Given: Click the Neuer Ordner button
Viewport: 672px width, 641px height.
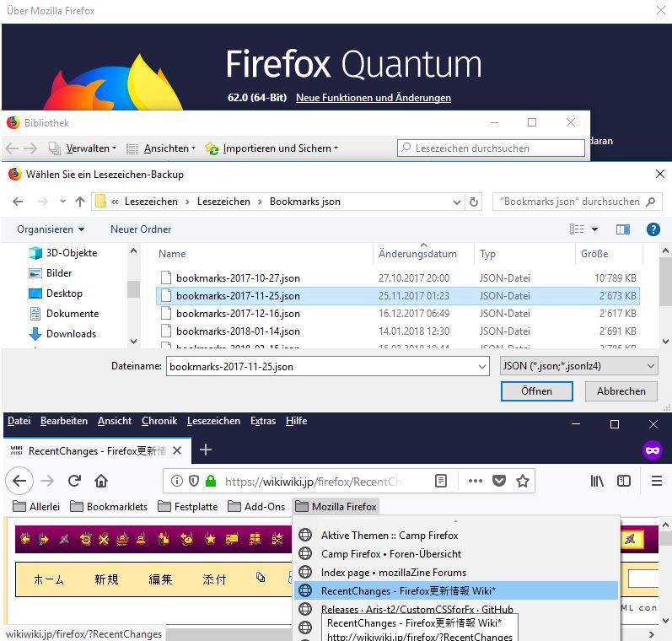Looking at the screenshot, I should tap(141, 229).
